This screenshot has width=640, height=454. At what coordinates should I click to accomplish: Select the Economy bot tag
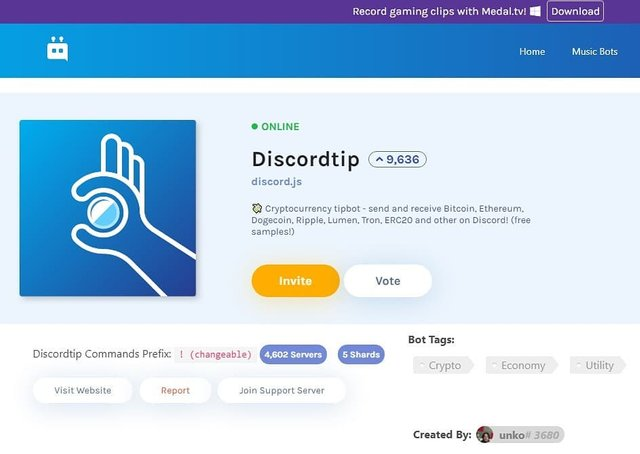[x=521, y=365]
